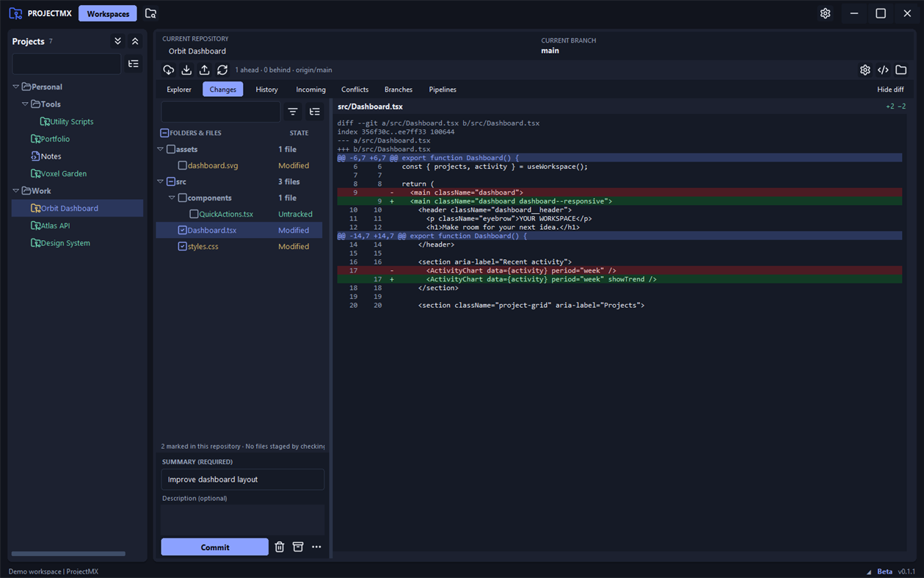Collapse the src folder in changes
Screen dimensions: 924x578
click(161, 181)
